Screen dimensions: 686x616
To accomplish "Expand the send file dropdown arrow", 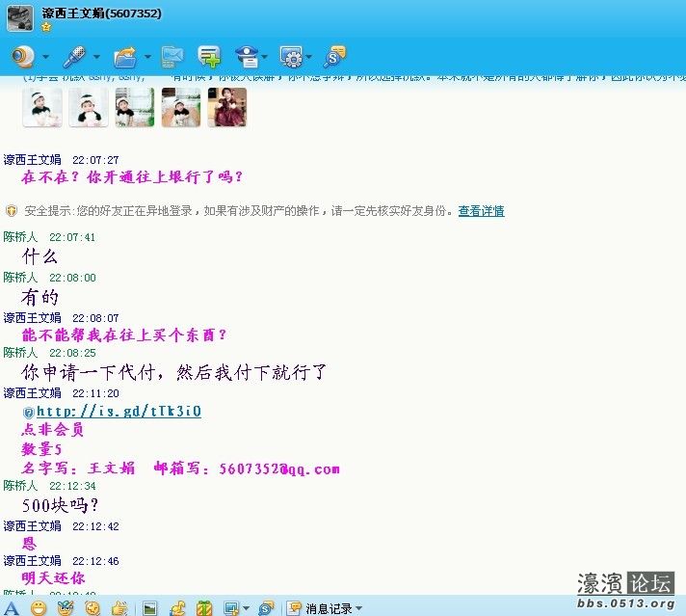I will point(147,58).
